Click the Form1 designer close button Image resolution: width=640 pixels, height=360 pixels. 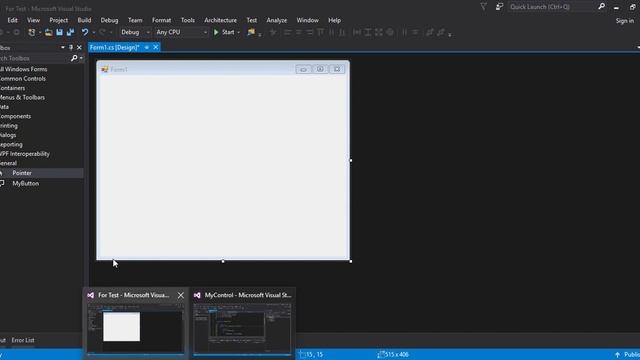tap(337, 69)
